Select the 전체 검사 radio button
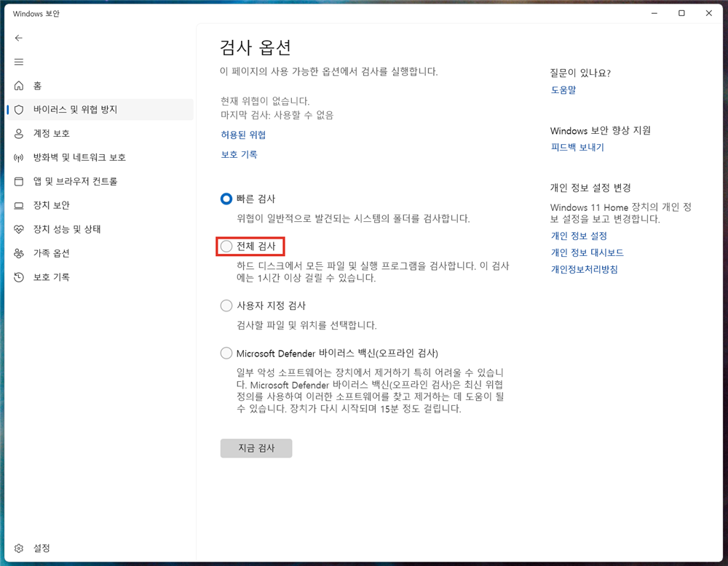Viewport: 728px width, 566px height. tap(226, 247)
